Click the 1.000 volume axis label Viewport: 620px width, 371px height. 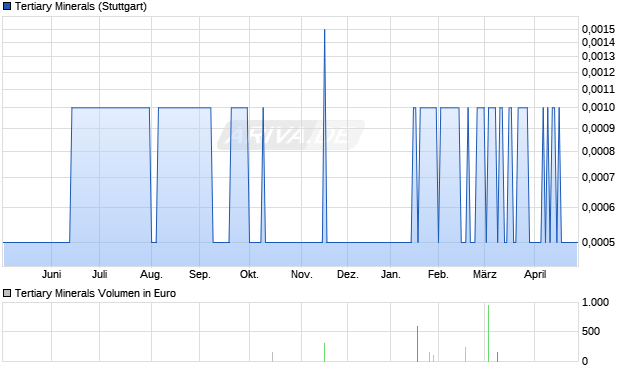pos(595,303)
